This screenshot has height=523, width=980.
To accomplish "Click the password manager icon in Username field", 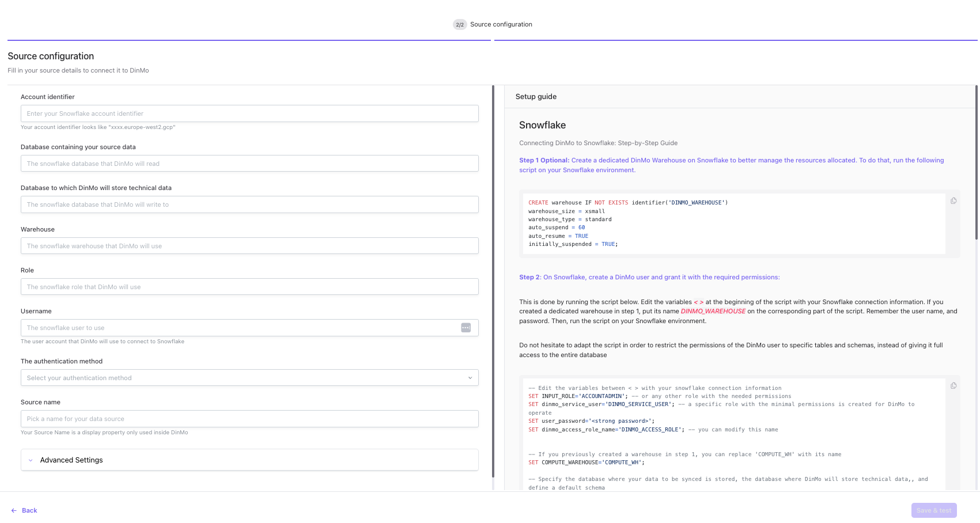I will [x=466, y=328].
